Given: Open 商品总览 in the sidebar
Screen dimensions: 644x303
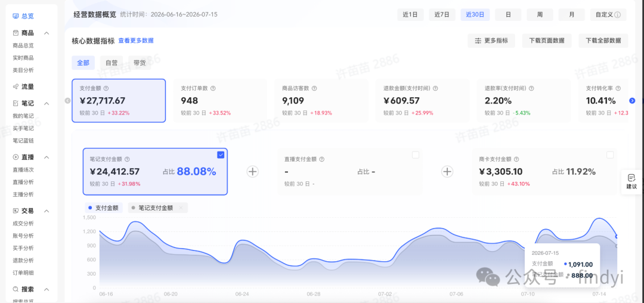Looking at the screenshot, I should point(23,45).
